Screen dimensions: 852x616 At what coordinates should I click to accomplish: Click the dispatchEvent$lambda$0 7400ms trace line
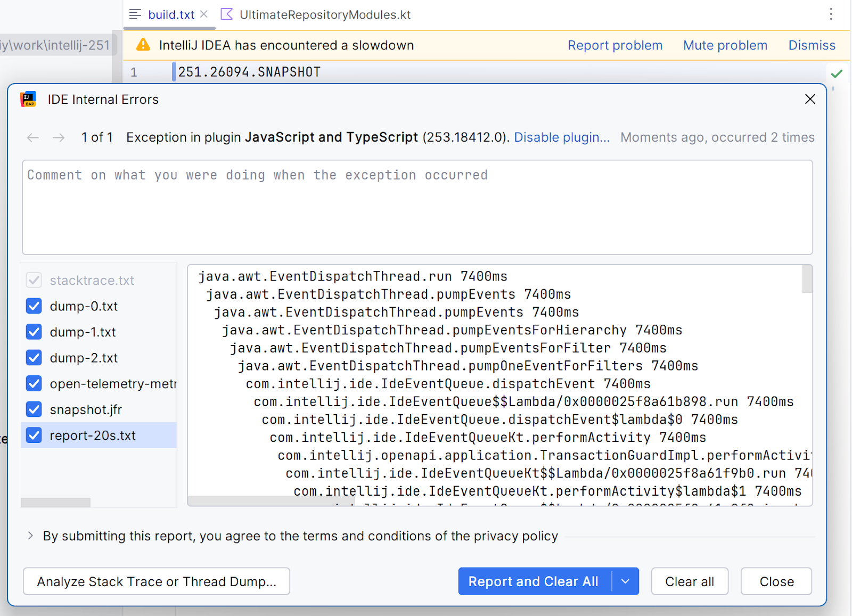click(499, 420)
